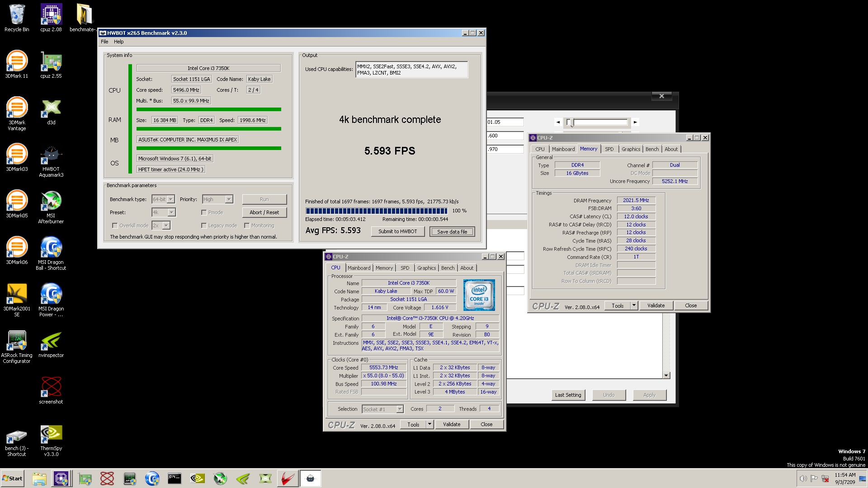Enable the Legacy mode checkbox
Image resolution: width=868 pixels, height=488 pixels.
[x=204, y=225]
